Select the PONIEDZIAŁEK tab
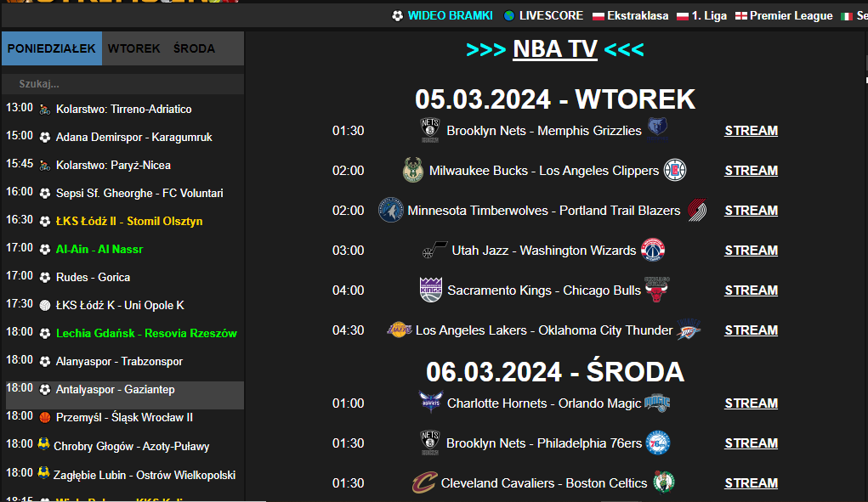 click(x=52, y=48)
